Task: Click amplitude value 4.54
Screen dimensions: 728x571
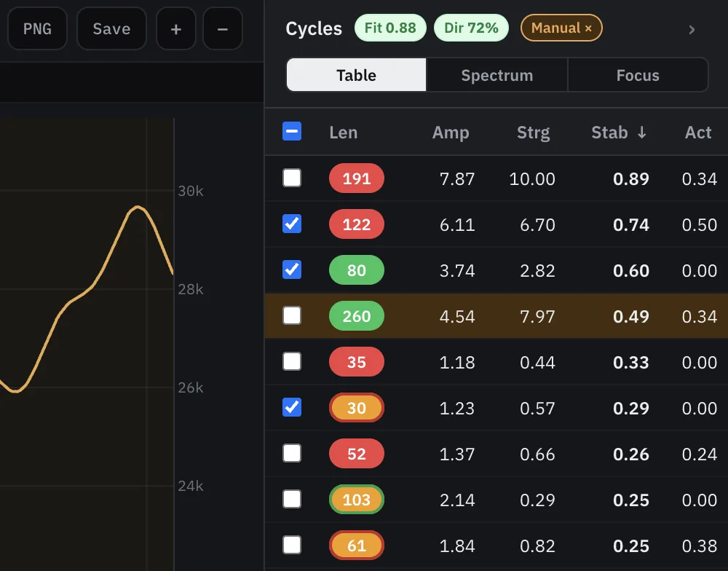Action: coord(457,316)
